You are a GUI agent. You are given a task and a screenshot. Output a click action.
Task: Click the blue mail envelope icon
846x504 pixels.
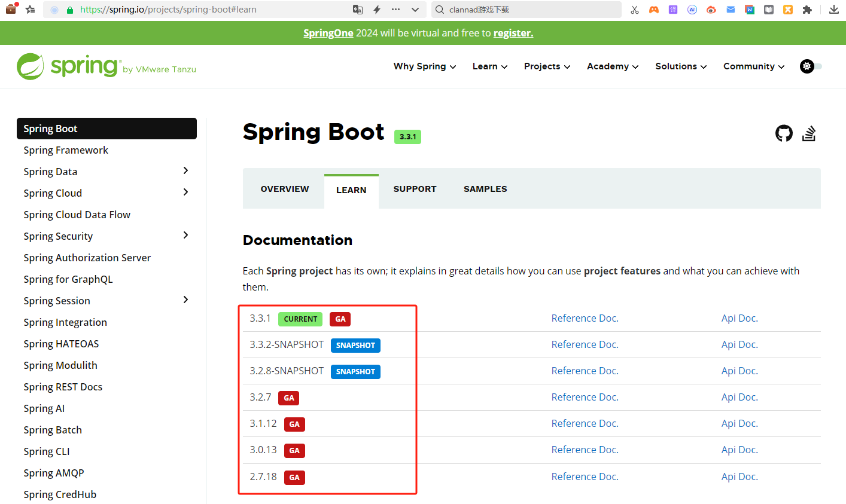click(731, 10)
